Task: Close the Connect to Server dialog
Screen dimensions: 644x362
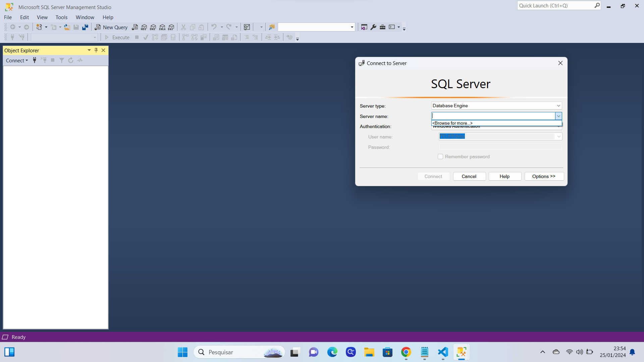Action: click(560, 63)
